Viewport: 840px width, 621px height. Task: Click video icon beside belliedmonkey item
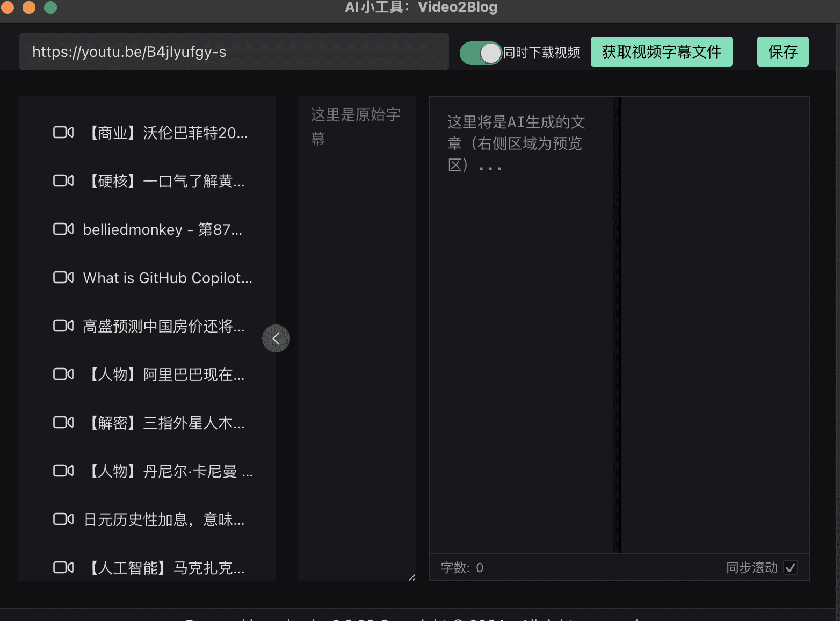[x=63, y=229]
